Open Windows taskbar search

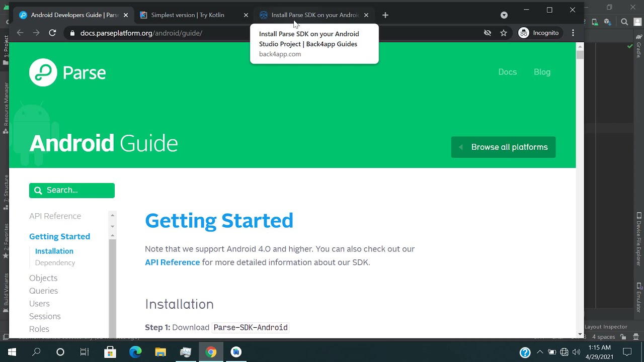click(x=36, y=352)
